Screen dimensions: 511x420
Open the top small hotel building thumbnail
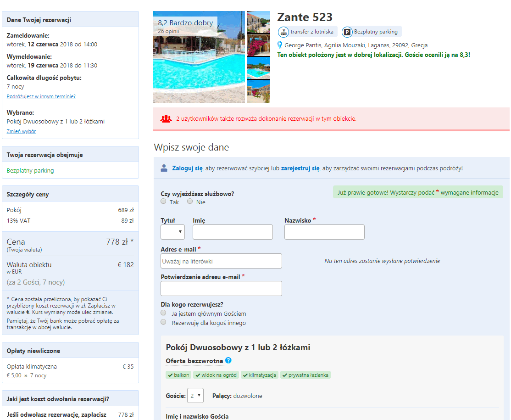[259, 22]
